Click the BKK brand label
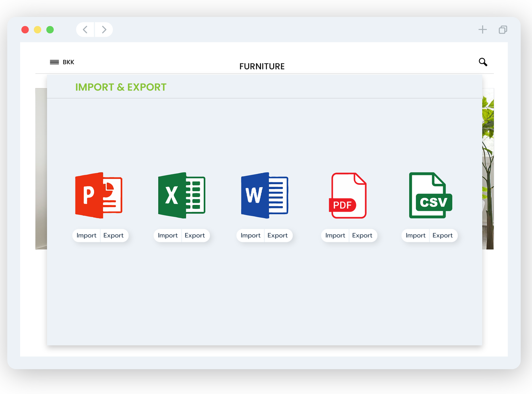532x394 pixels. coord(68,62)
